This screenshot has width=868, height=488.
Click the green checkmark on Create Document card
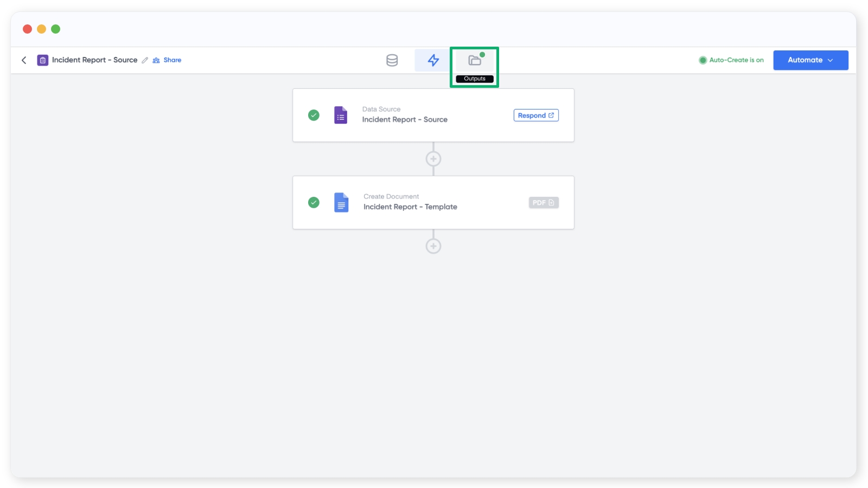[x=314, y=203]
